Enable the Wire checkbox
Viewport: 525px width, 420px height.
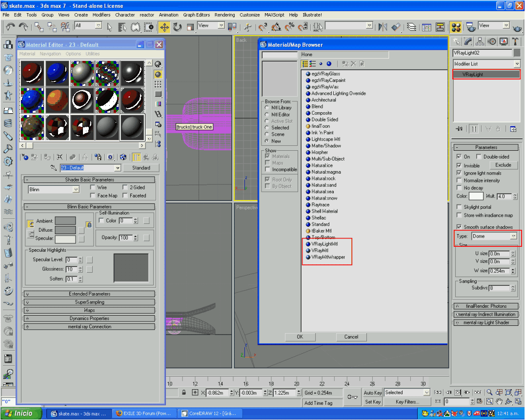93,187
